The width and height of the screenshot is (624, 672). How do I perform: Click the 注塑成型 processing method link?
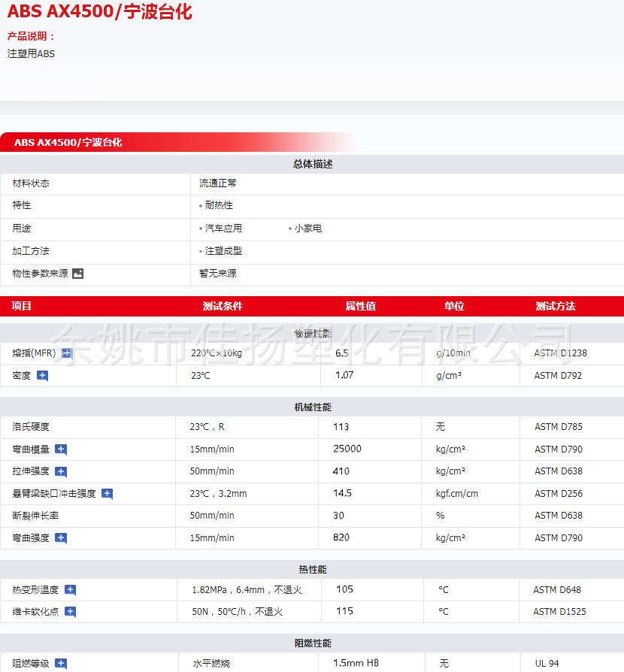point(223,251)
